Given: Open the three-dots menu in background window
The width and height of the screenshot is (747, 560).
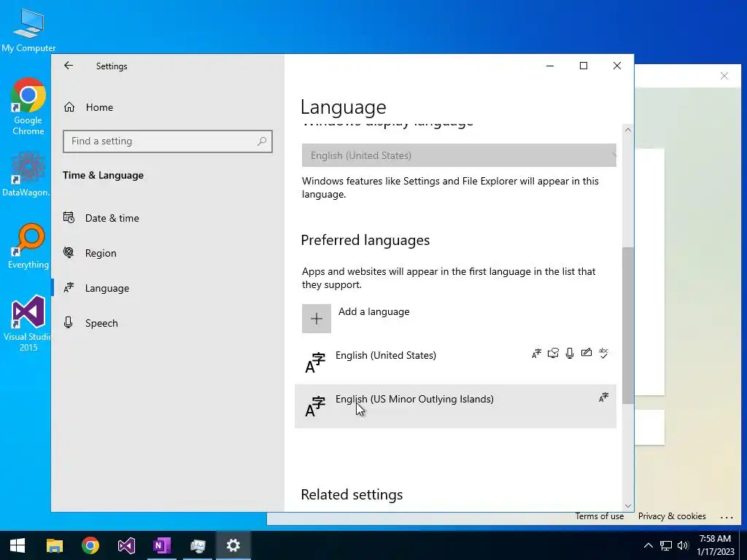Looking at the screenshot, I should [x=727, y=517].
